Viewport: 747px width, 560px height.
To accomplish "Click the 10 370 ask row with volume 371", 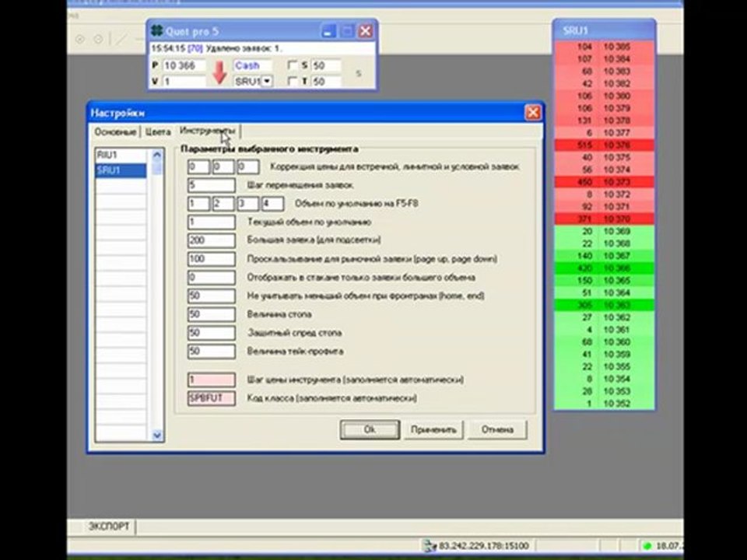I will coord(604,219).
